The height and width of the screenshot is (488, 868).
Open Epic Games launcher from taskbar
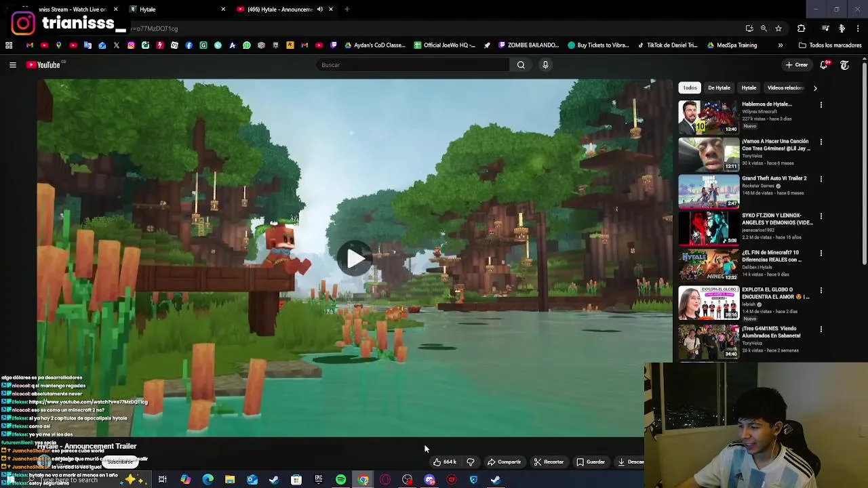(x=319, y=480)
